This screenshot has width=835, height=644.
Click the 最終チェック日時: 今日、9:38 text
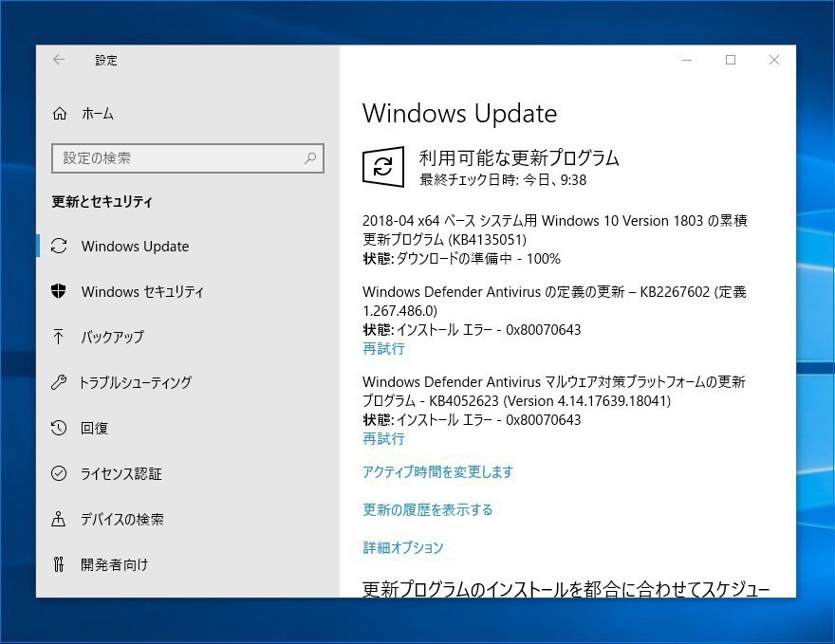(x=503, y=180)
